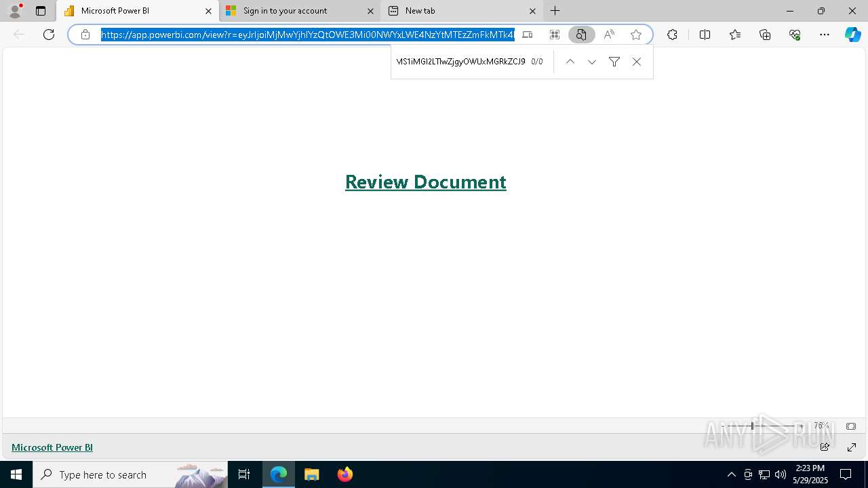The height and width of the screenshot is (488, 868).
Task: Open Microsoft Edge from the taskbar
Action: [279, 474]
